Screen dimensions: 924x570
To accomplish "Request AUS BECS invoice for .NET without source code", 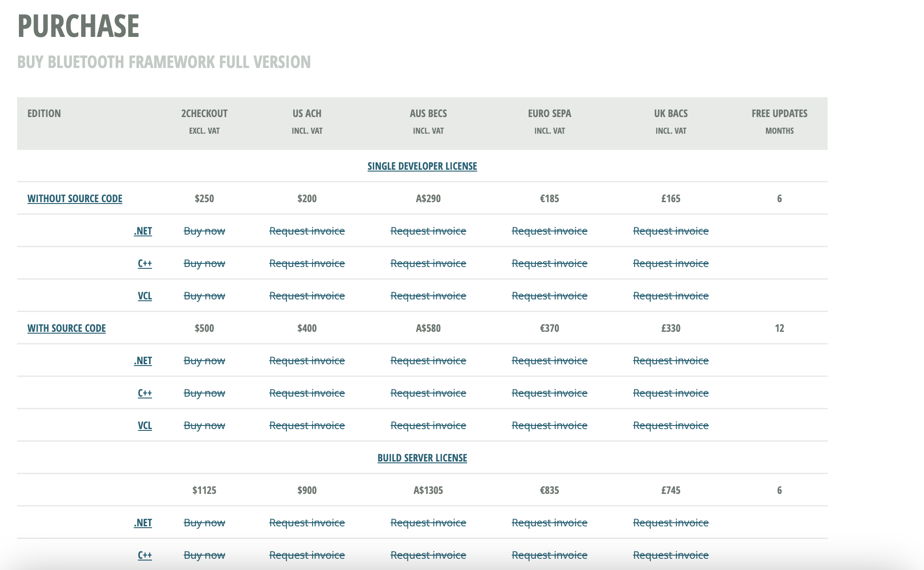I will click(428, 231).
